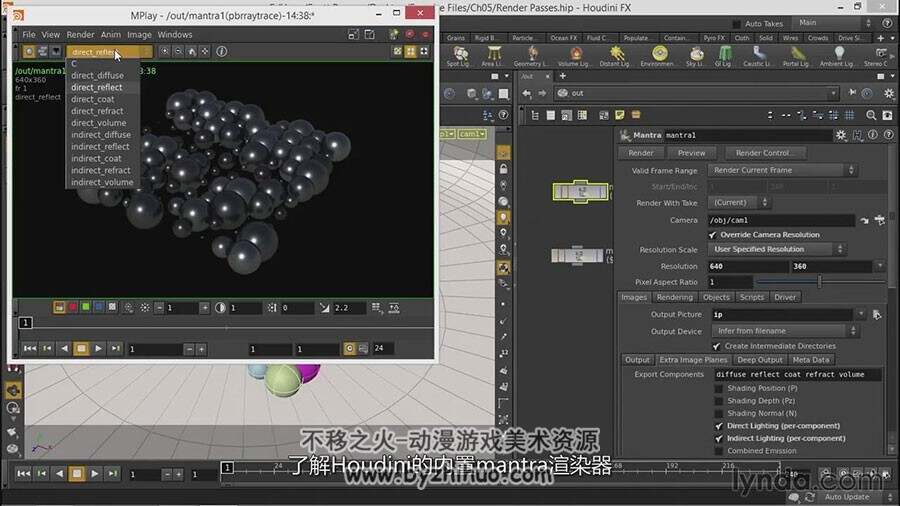
Task: Select the Spot Light shelf tool
Action: tap(458, 57)
